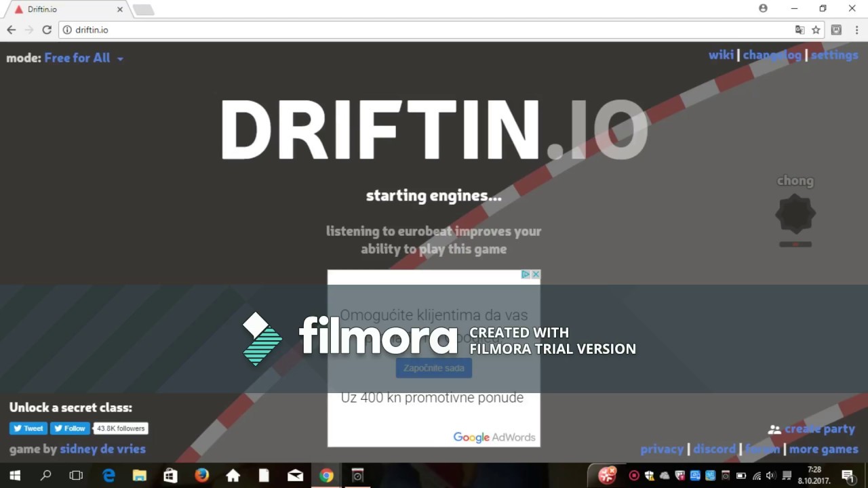
Task: Open the privacy link
Action: tap(662, 449)
